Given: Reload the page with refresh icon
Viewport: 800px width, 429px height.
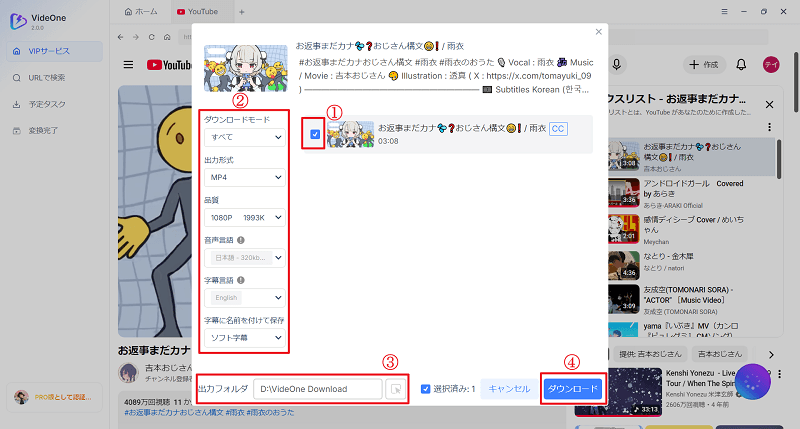Looking at the screenshot, I should point(152,37).
